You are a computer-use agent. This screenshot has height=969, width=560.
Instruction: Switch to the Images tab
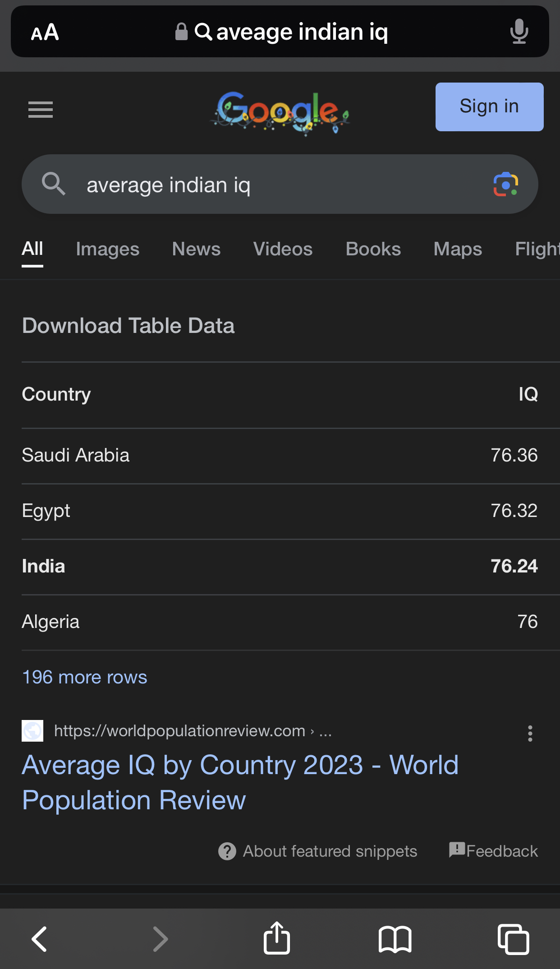coord(108,249)
